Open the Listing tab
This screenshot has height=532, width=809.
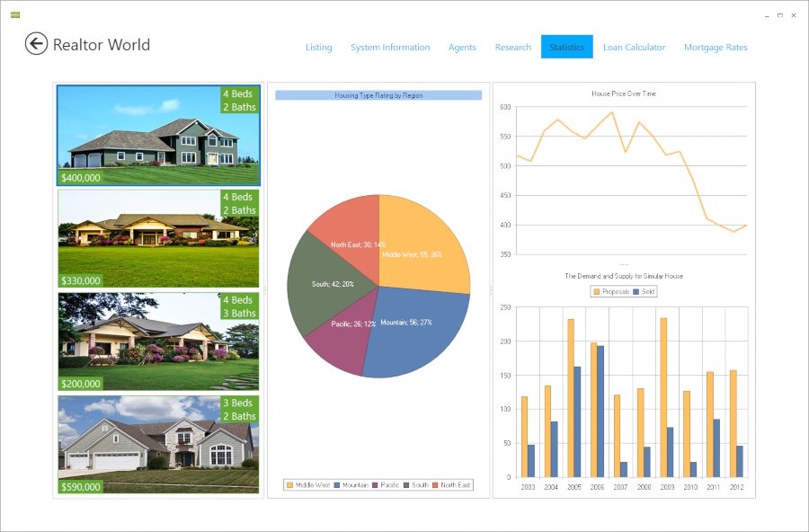[x=318, y=48]
